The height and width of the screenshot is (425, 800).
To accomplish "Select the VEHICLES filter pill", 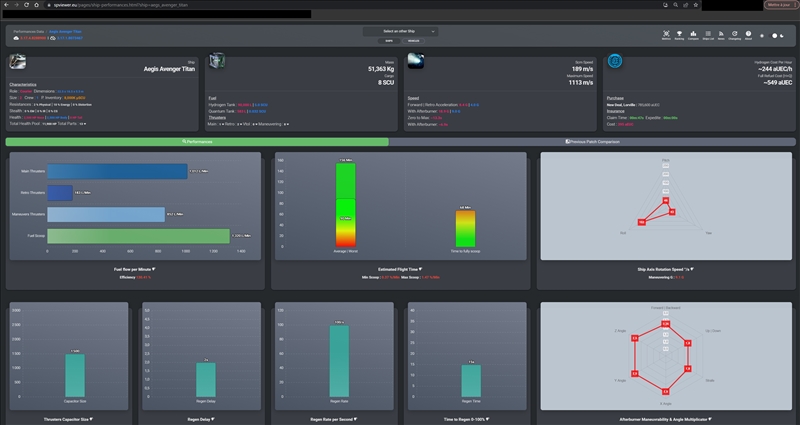I will (413, 41).
